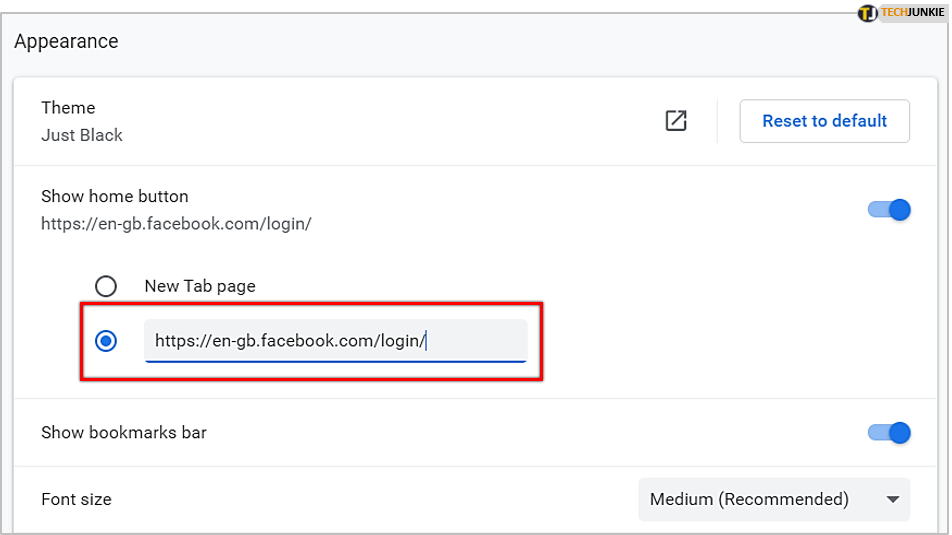Click the Font size label

coord(76,499)
